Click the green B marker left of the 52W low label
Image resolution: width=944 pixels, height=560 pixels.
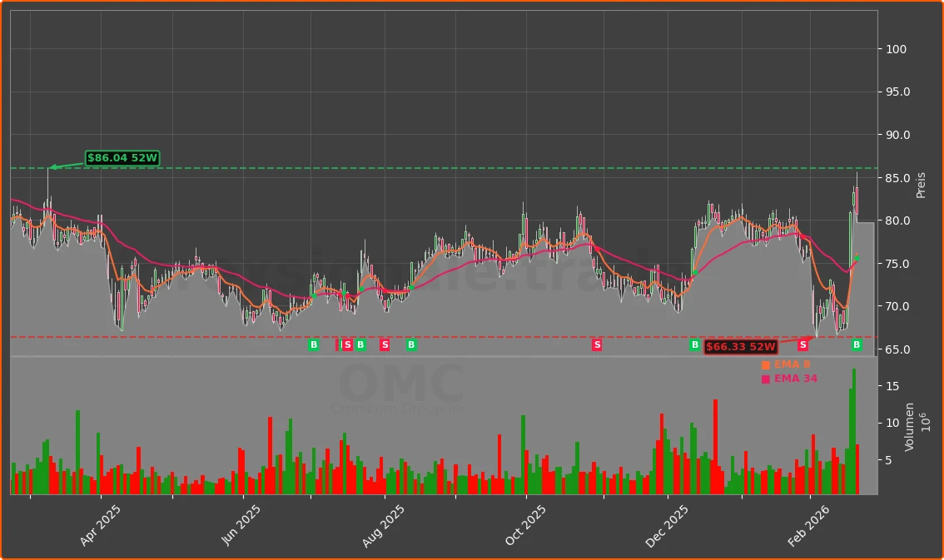694,344
